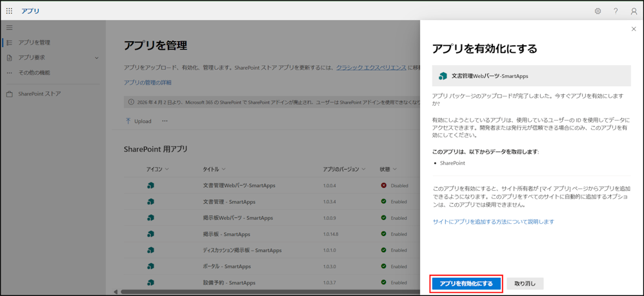Image resolution: width=644 pixels, height=296 pixels.
Task: Click version 1.0.14.8 cell
Action: [x=330, y=234]
